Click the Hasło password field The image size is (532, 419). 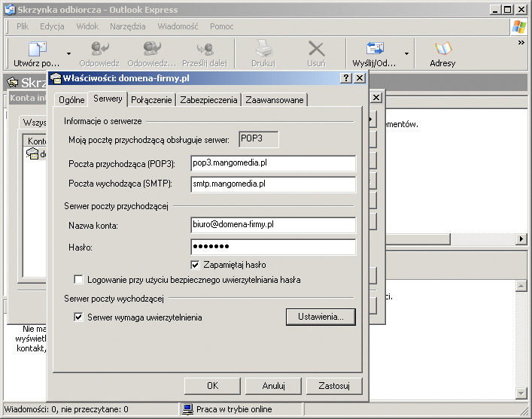[273, 247]
